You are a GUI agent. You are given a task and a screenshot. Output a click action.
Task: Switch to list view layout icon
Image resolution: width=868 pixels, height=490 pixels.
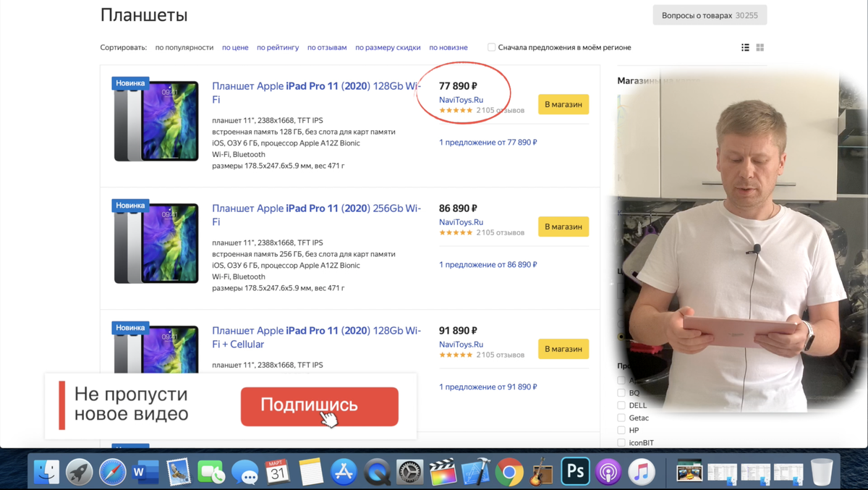coord(745,47)
